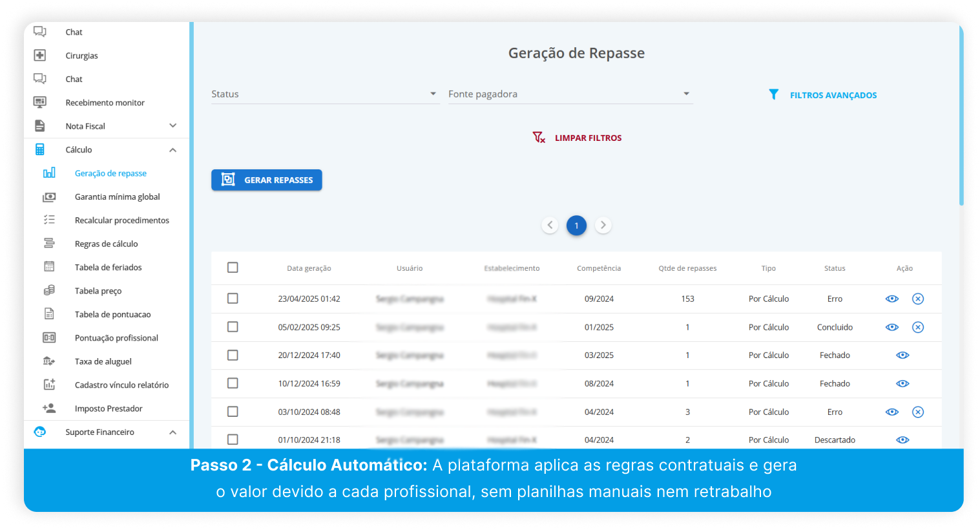Image resolution: width=980 pixels, height=530 pixels.
Task: Go to the next page arrow in pagination
Action: 603,225
